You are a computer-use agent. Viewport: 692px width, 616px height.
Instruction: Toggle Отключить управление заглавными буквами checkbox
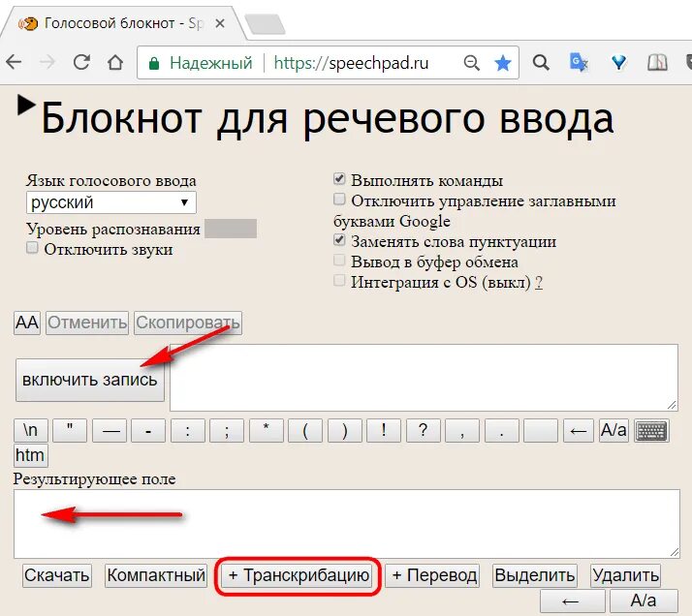339,199
